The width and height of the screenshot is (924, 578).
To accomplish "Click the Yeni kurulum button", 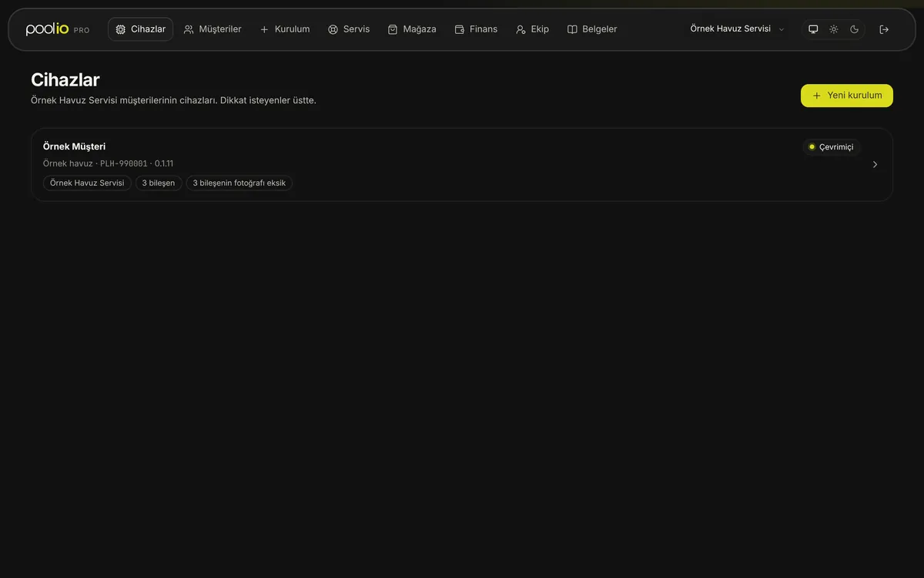I will [847, 96].
